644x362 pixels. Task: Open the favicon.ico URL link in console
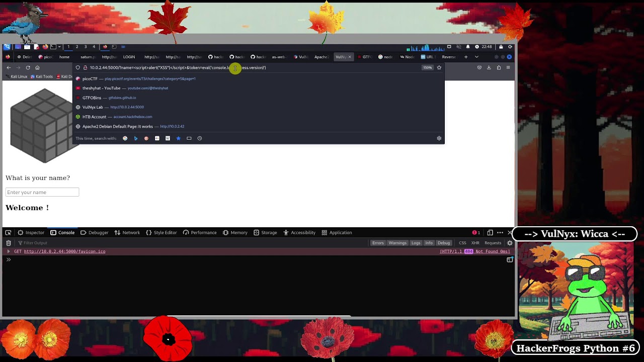click(x=64, y=251)
